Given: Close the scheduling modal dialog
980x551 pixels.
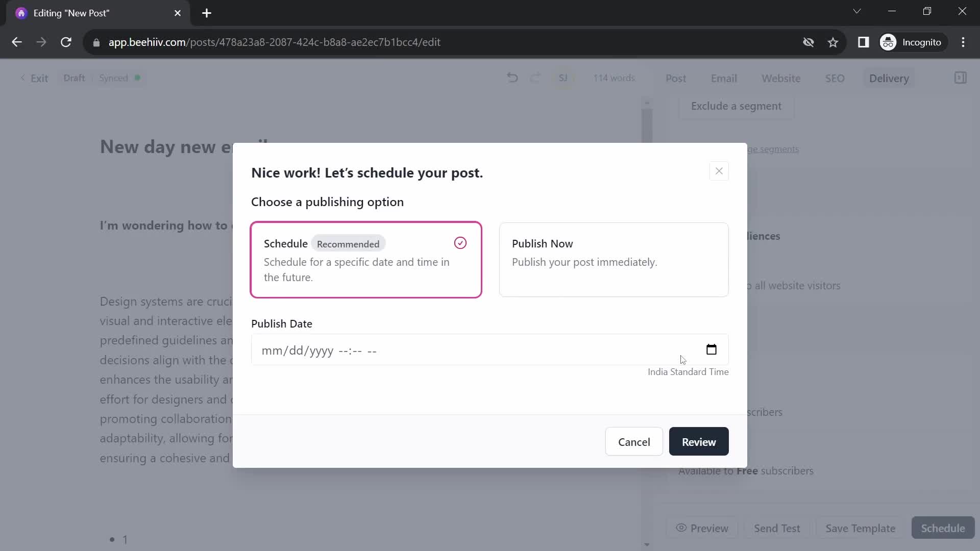Looking at the screenshot, I should [x=718, y=171].
